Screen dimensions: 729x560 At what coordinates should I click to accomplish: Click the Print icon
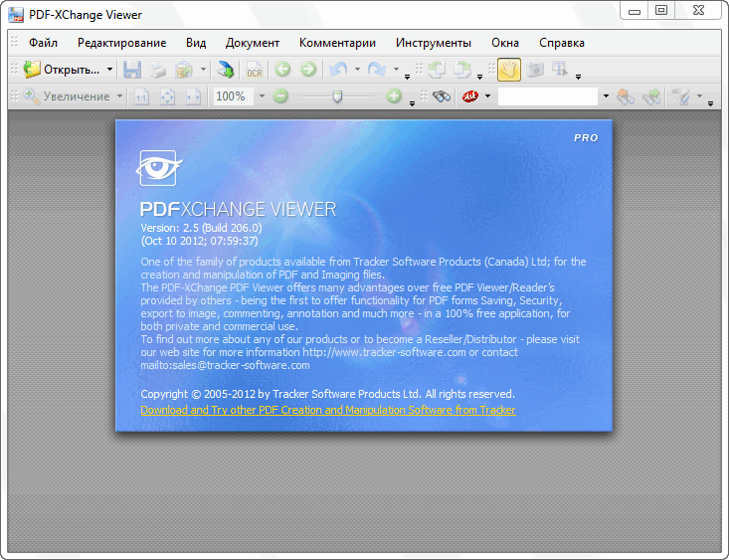157,70
